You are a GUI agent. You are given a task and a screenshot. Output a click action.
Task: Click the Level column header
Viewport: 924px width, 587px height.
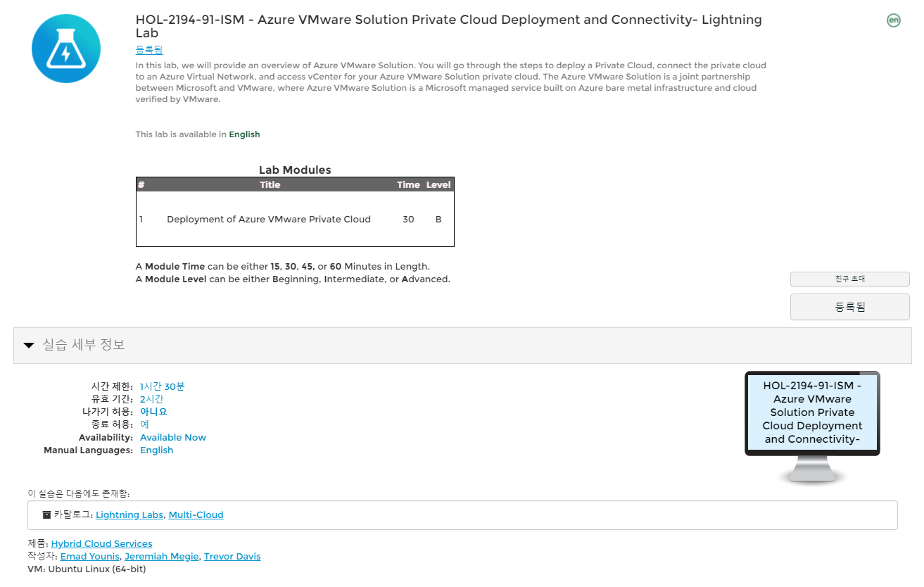tap(438, 185)
